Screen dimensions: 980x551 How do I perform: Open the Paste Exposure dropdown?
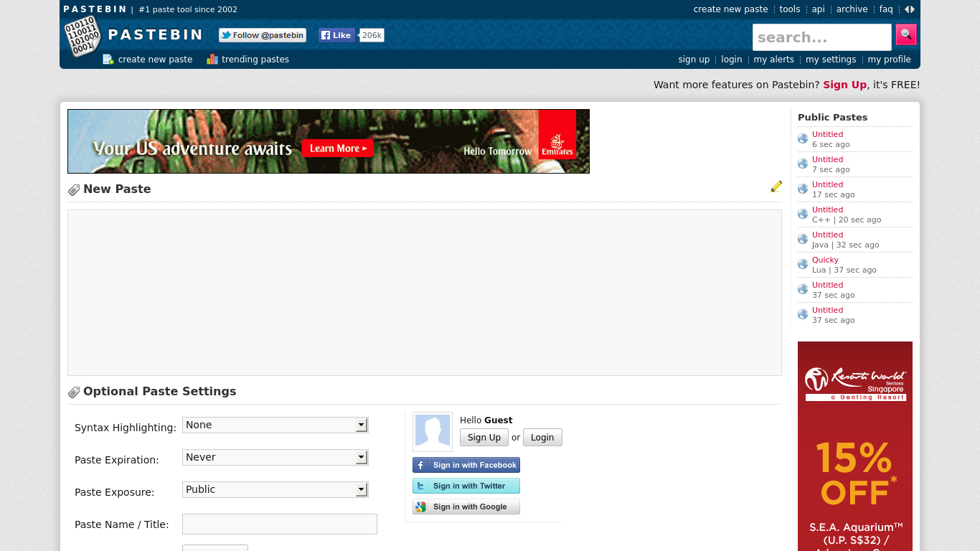(275, 489)
